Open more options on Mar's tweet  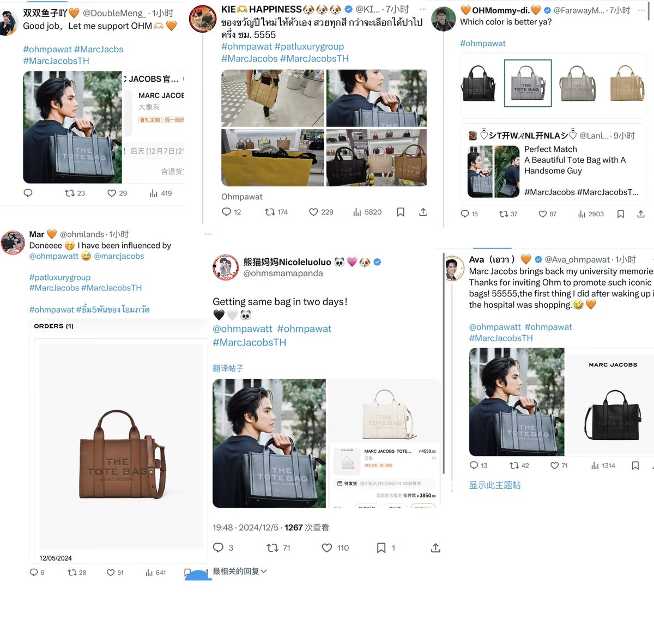[x=208, y=234]
